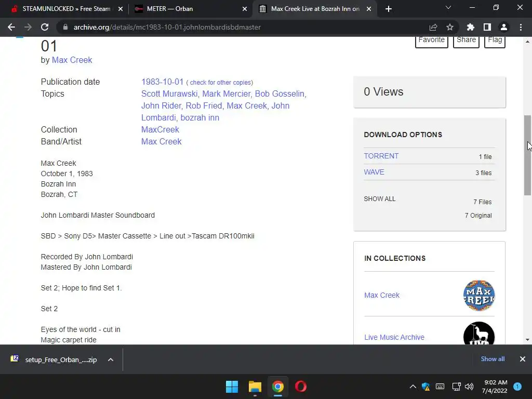Click the Favorite button

coord(432,41)
